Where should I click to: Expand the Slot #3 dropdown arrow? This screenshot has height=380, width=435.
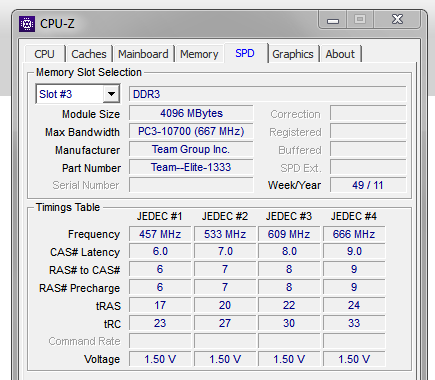click(111, 94)
